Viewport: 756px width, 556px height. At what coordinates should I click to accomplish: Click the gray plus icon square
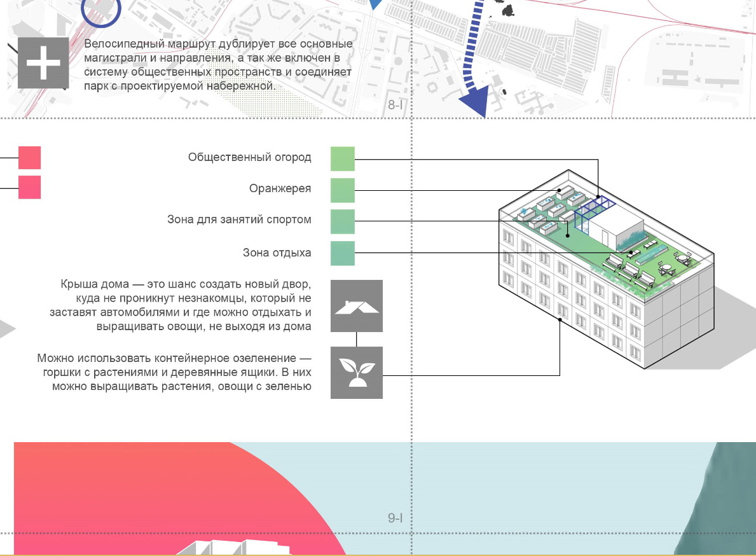click(x=43, y=63)
